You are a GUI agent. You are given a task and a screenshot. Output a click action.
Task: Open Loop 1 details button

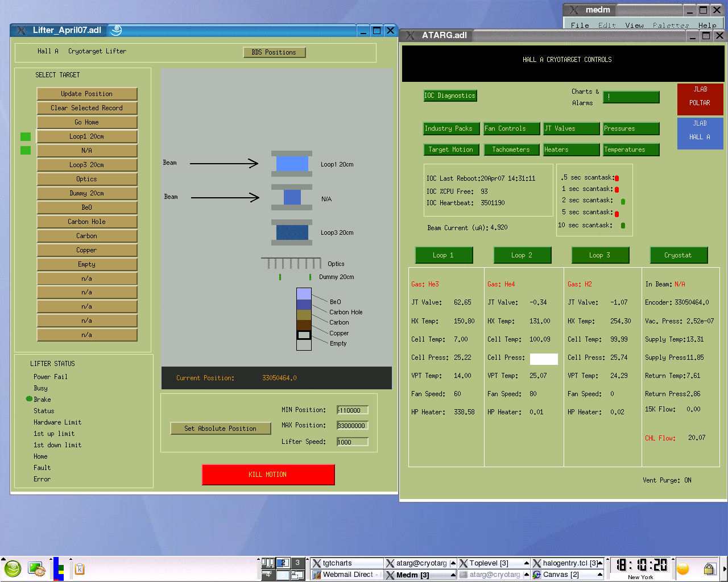pos(444,255)
